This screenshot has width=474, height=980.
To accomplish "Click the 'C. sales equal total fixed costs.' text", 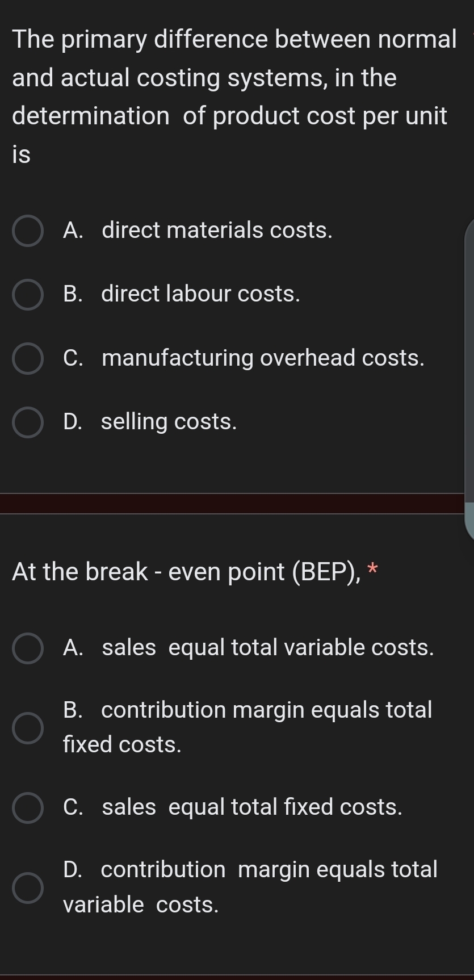I will [233, 807].
